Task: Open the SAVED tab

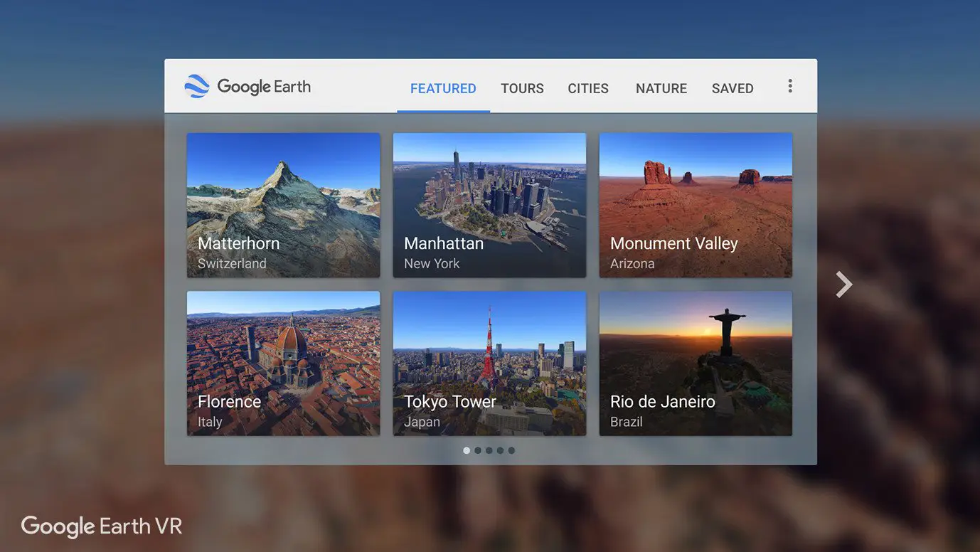Action: [x=733, y=88]
